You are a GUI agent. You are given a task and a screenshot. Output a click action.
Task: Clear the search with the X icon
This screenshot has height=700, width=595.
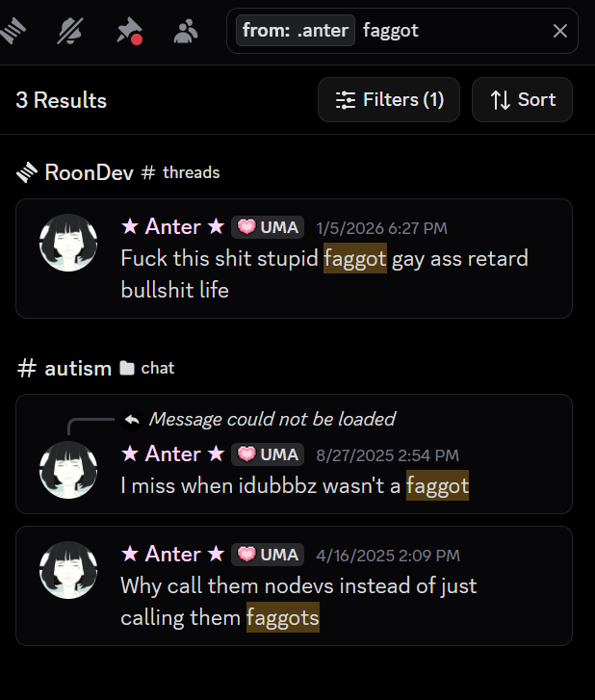click(x=559, y=31)
